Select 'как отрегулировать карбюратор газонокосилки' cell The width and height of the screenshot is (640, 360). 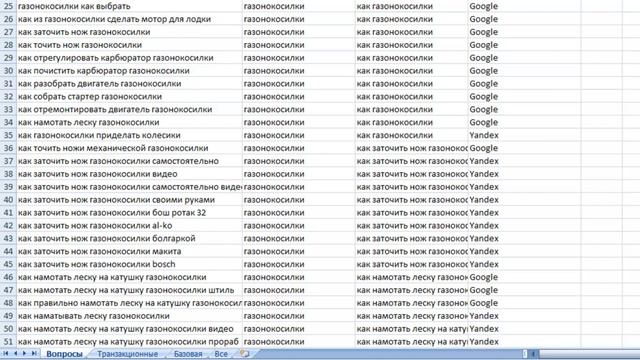(x=129, y=58)
